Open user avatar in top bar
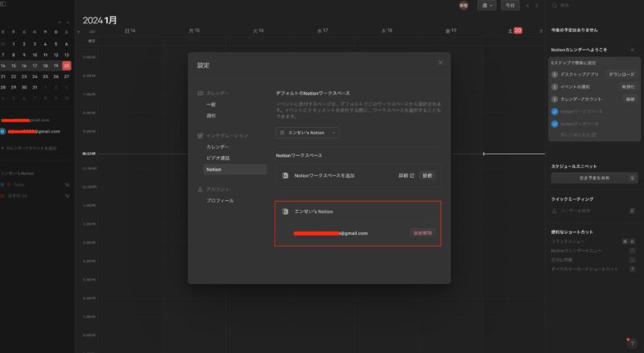 (x=464, y=6)
